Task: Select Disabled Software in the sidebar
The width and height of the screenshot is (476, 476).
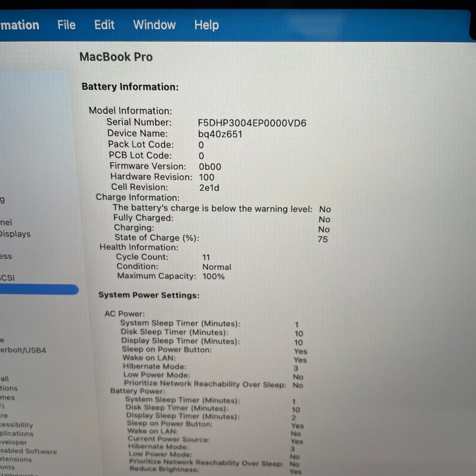Action: click(x=28, y=451)
